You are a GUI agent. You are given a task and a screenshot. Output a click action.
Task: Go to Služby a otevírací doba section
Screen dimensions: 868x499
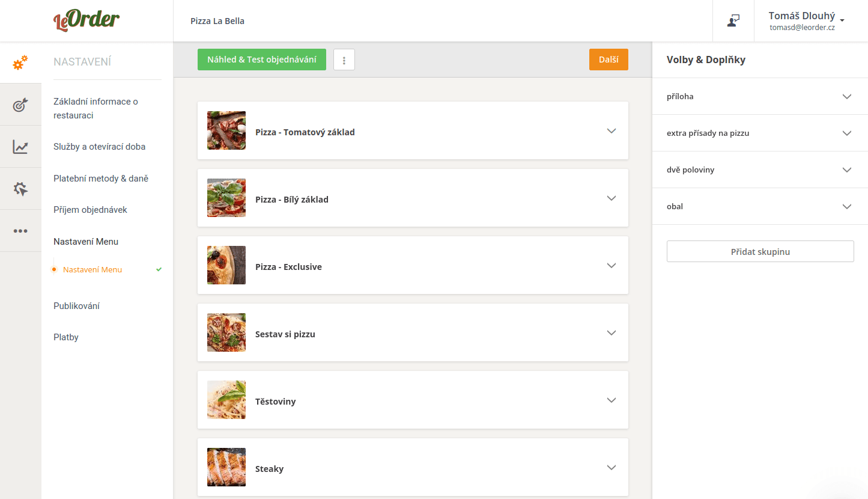(99, 147)
